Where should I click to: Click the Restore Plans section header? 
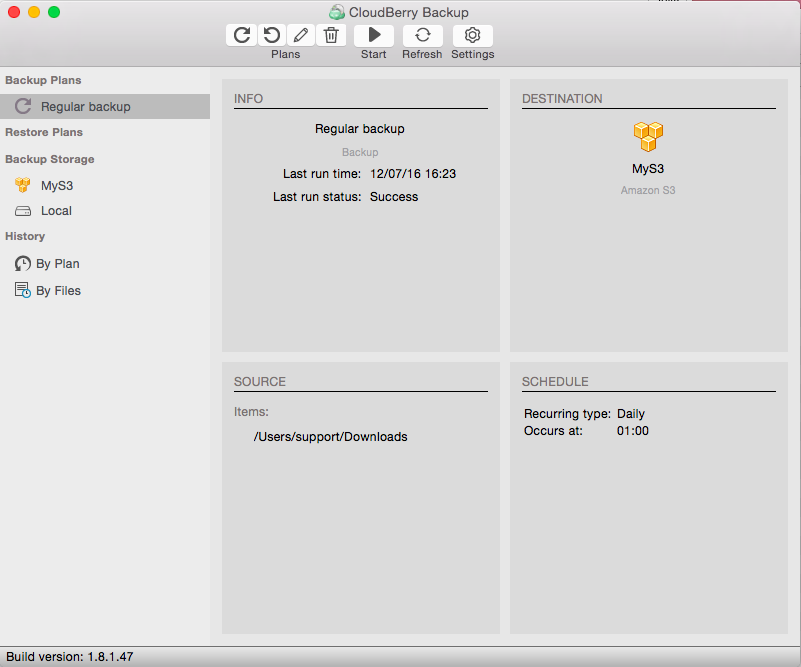coord(44,132)
